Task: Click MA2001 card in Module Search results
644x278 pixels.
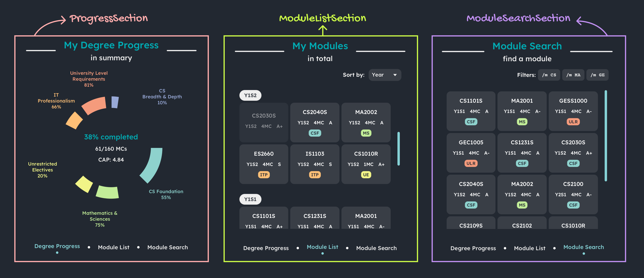Action: (x=522, y=111)
